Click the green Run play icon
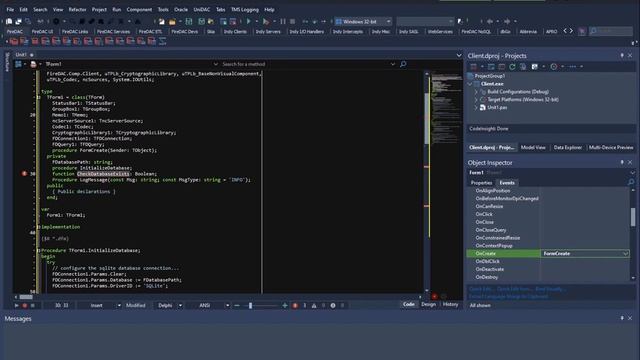Screen dimensions: 640x360 click(x=248, y=21)
